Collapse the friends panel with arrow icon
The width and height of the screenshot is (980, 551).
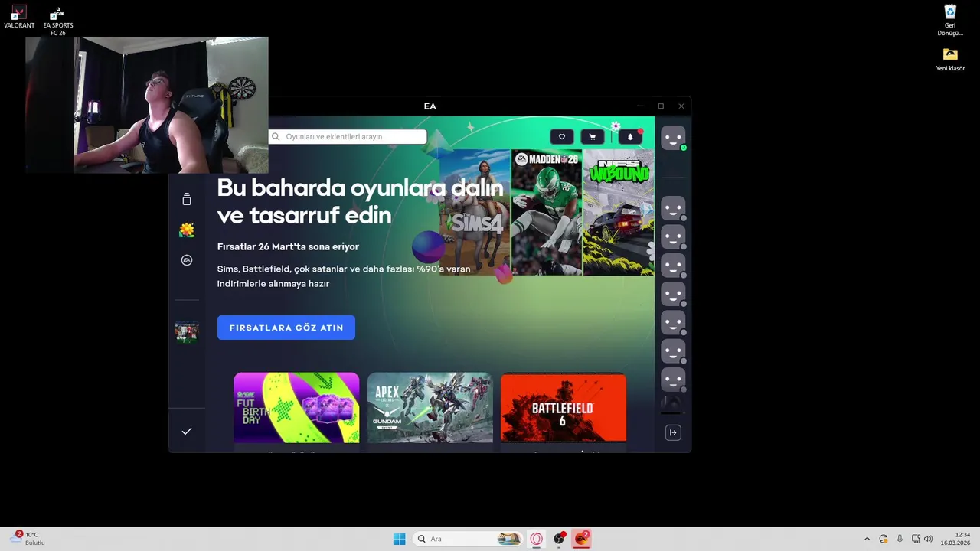[673, 433]
